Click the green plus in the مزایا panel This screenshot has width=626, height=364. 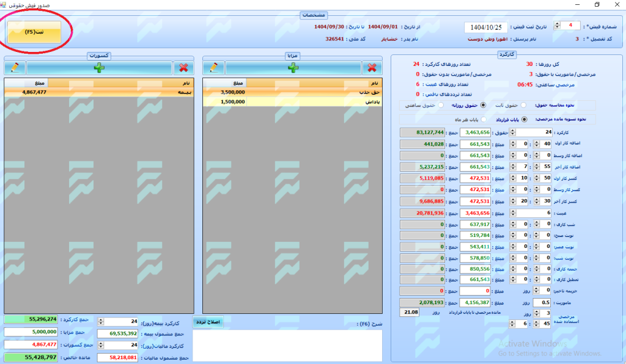[293, 67]
